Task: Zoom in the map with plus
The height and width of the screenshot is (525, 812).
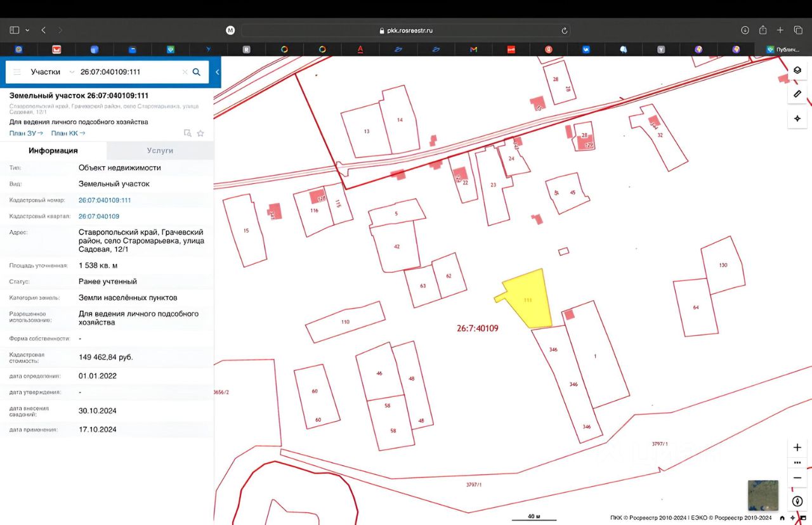Action: click(x=797, y=447)
